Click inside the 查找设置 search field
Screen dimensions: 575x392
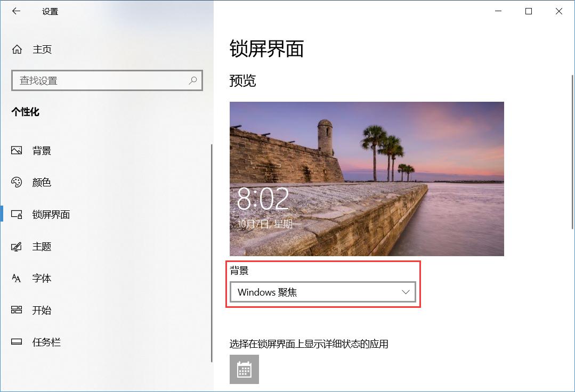pos(96,80)
